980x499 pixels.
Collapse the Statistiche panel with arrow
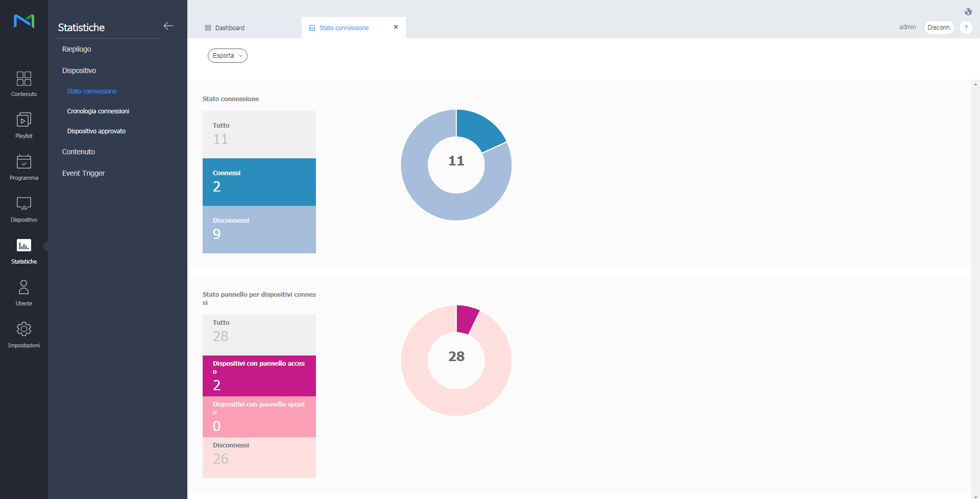pos(168,26)
